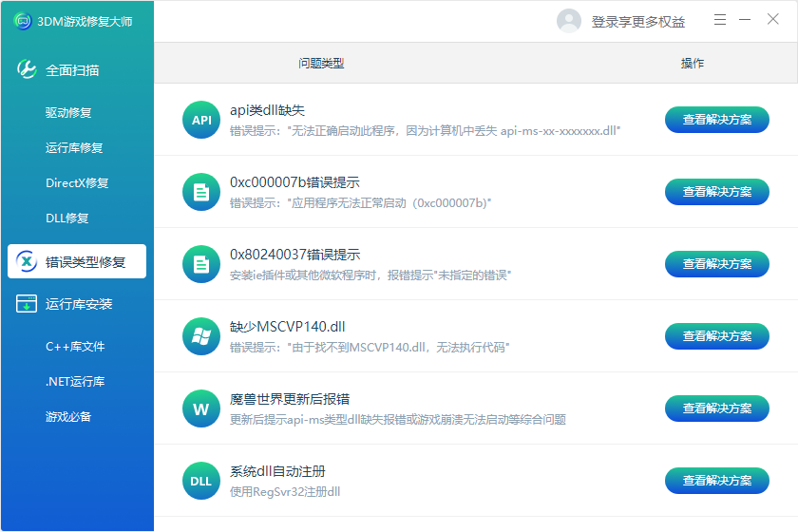This screenshot has height=532, width=798.
Task: Select 游戏必备 in sidebar
Action: [68, 416]
